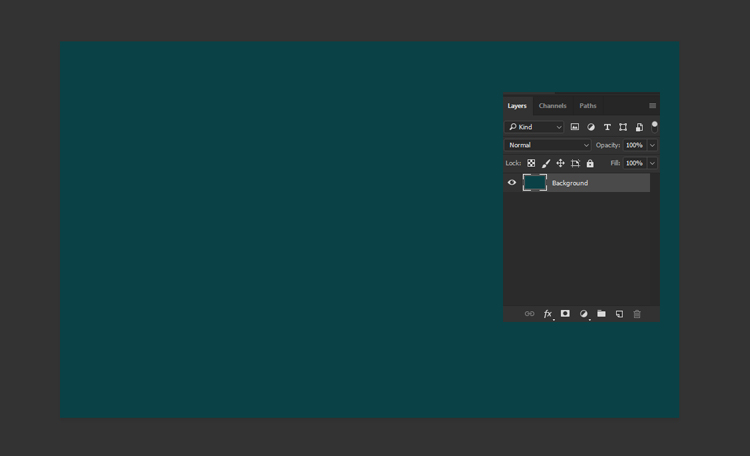
Task: Open the Normal blend mode dropdown
Action: 548,145
